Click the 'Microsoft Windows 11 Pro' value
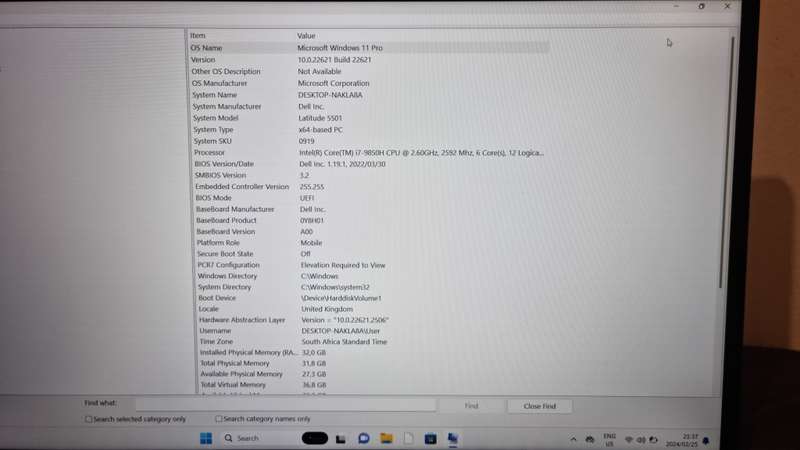 pos(340,47)
